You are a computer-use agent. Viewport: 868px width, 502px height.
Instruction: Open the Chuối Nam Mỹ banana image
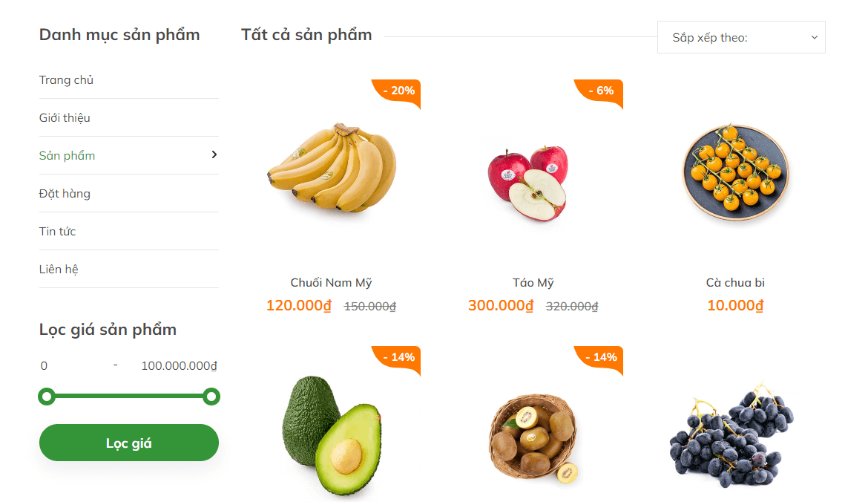coord(331,169)
